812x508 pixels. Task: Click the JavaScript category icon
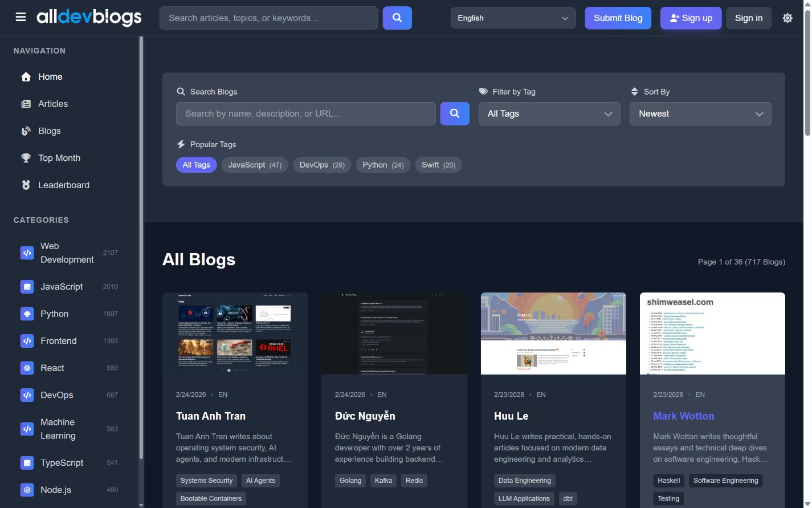coord(27,287)
